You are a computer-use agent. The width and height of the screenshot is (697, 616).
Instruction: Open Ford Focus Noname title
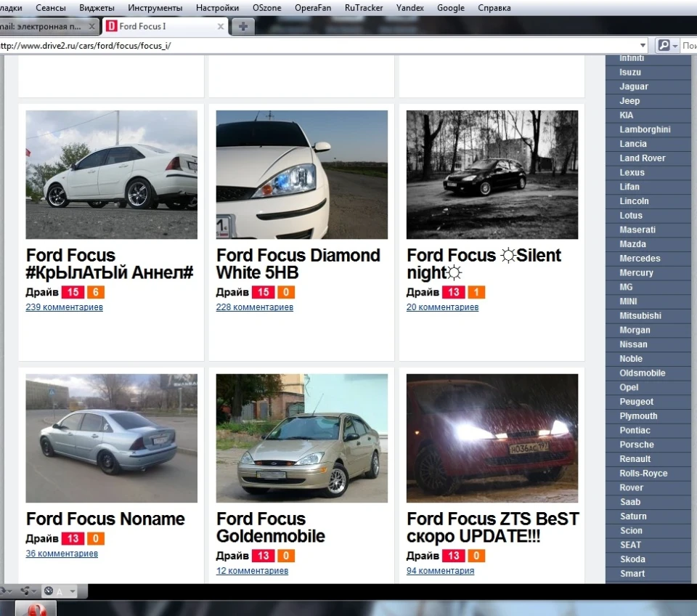click(105, 519)
